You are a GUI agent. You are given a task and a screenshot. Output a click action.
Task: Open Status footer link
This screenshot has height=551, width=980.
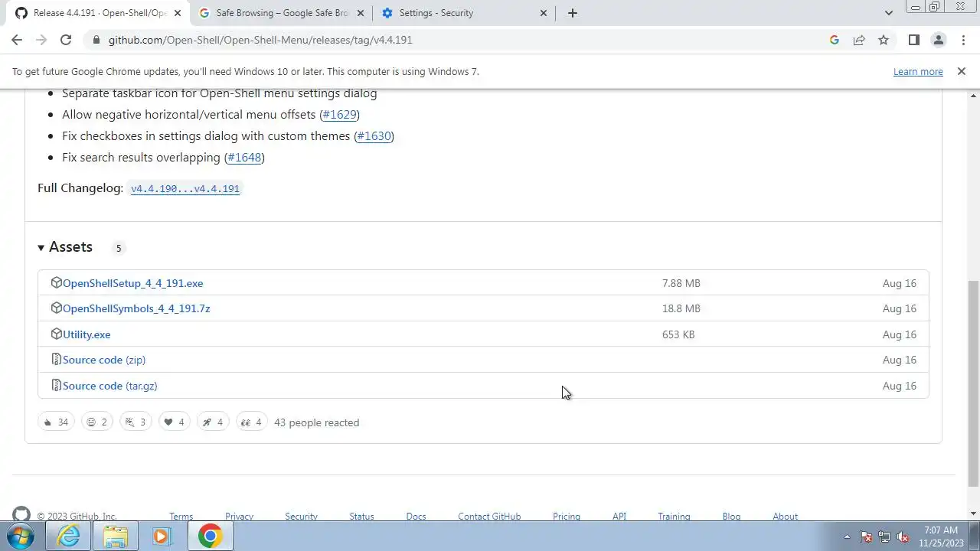pos(361,517)
